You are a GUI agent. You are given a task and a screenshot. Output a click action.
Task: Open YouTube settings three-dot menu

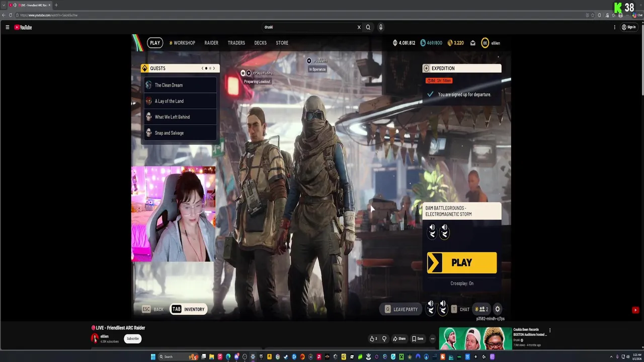coord(614,27)
